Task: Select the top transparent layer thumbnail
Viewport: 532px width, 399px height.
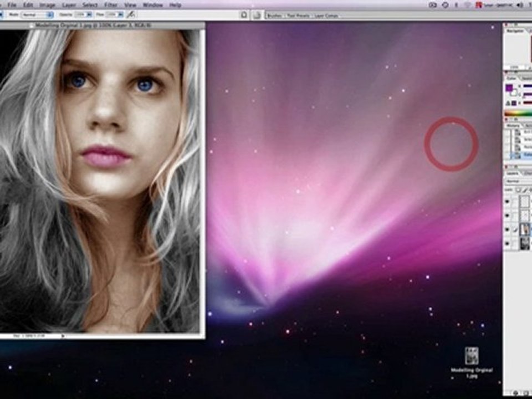Action: pos(525,202)
